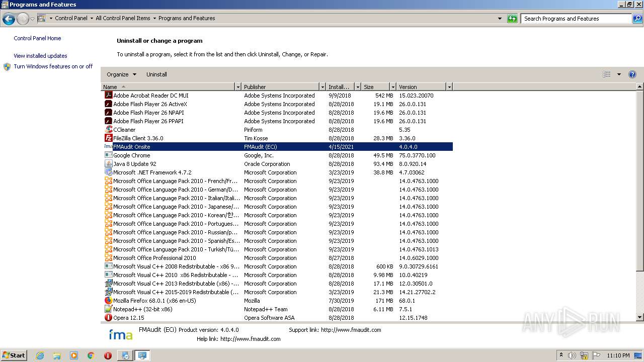
Task: Open the Organize dropdown menu
Action: [x=121, y=74]
